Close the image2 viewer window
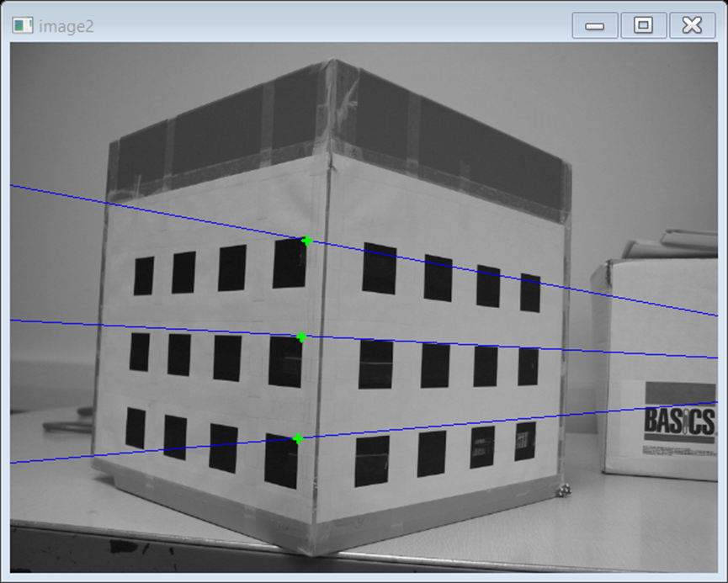 pos(691,25)
